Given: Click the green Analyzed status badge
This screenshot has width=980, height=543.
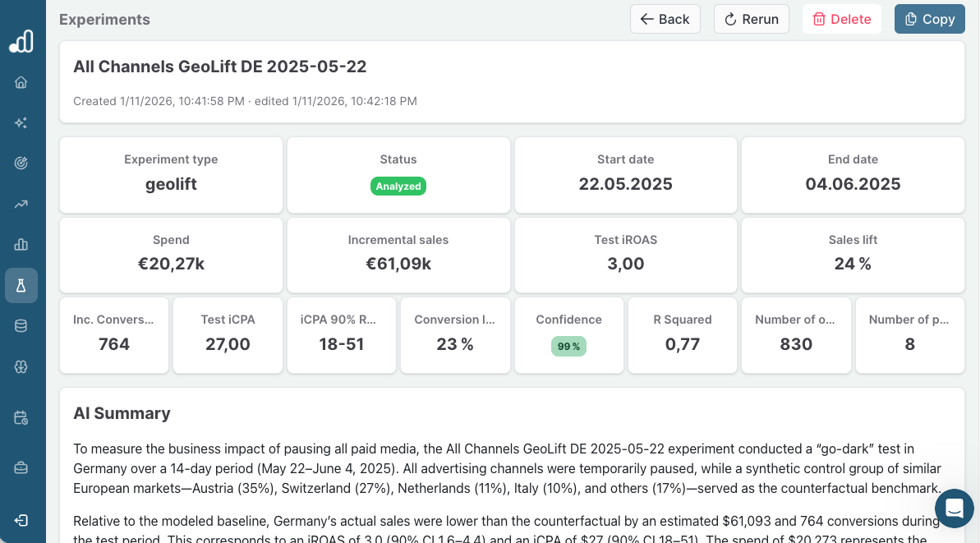Looking at the screenshot, I should tap(398, 186).
